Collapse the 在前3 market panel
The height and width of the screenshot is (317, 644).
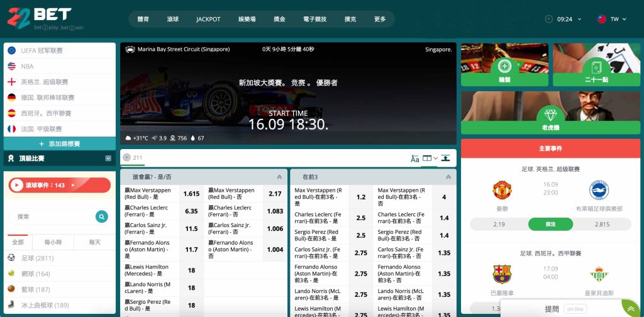tap(448, 177)
